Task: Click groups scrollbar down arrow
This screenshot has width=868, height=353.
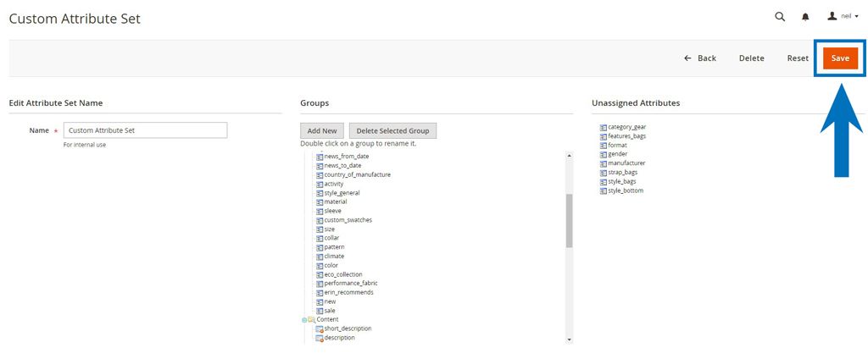Action: pos(569,339)
